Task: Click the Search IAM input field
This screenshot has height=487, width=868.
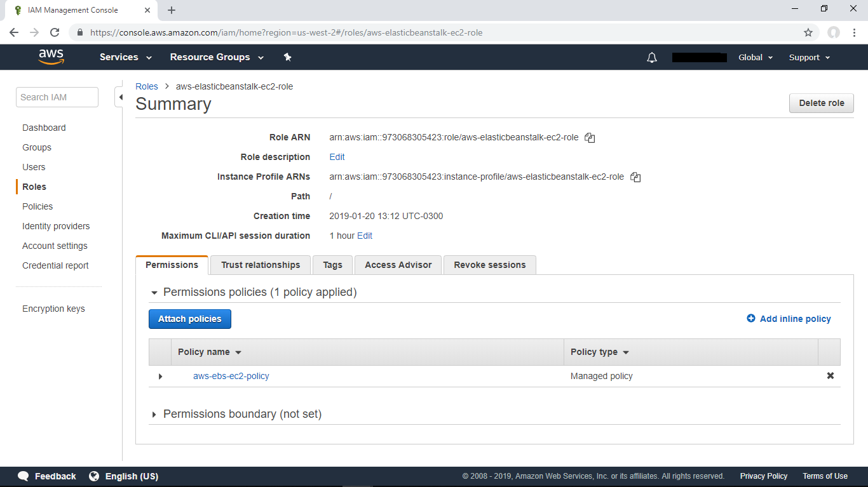Action: [57, 97]
